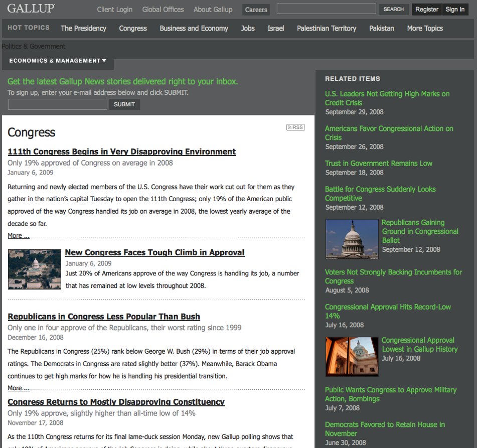Open 'Congress Returns to Mostly Disapproving Constituency'
Viewport: 477px width, 448px height.
click(116, 402)
